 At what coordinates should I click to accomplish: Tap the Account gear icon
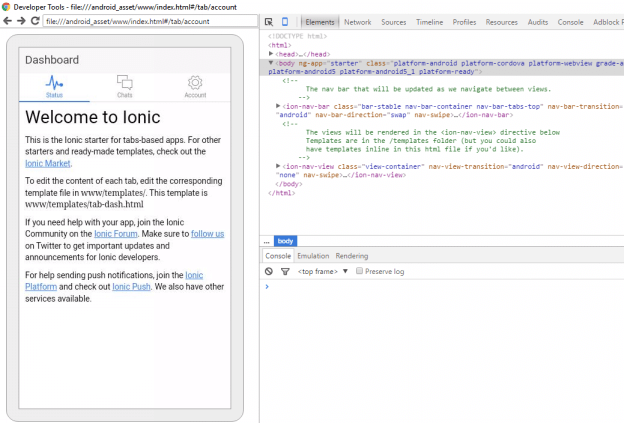pyautogui.click(x=195, y=83)
